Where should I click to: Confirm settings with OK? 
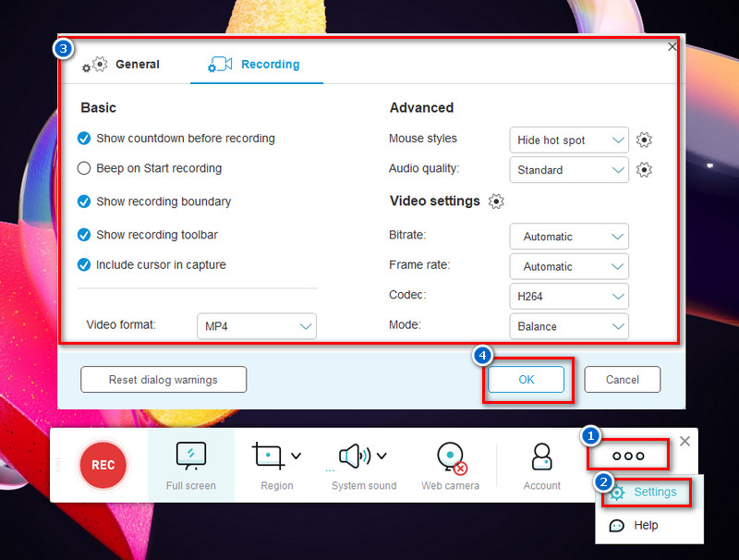pyautogui.click(x=526, y=380)
